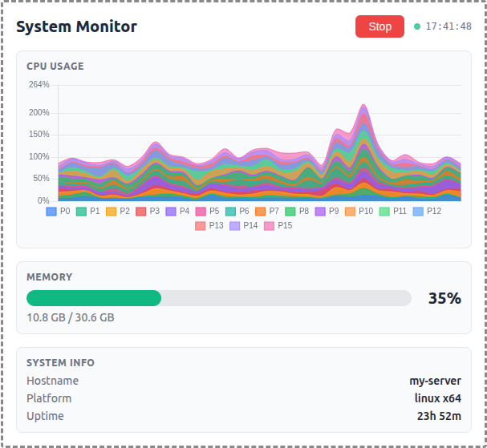Click the red Stop button
This screenshot has height=448, width=487.
click(x=379, y=26)
